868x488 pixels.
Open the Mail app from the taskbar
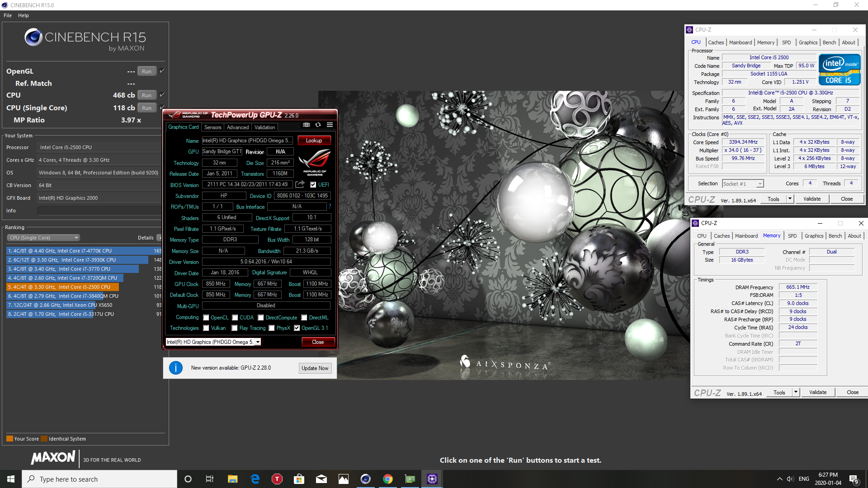(x=321, y=479)
